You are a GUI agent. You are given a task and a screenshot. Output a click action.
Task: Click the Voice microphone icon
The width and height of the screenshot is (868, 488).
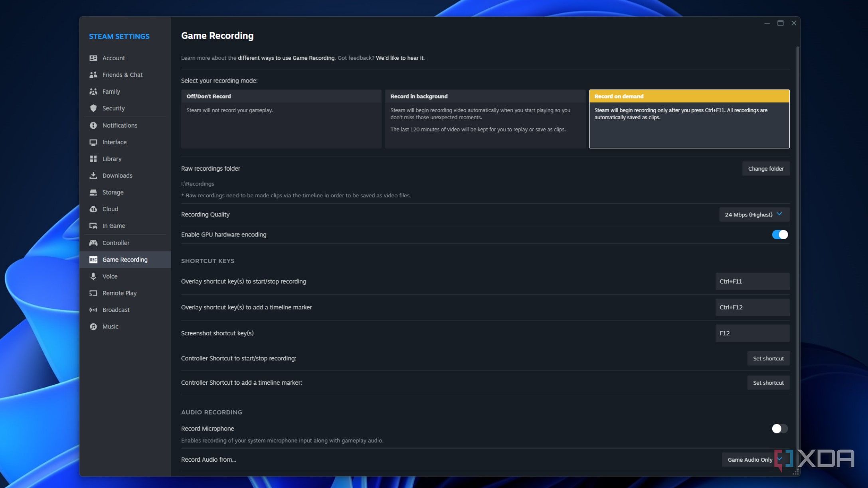click(93, 277)
